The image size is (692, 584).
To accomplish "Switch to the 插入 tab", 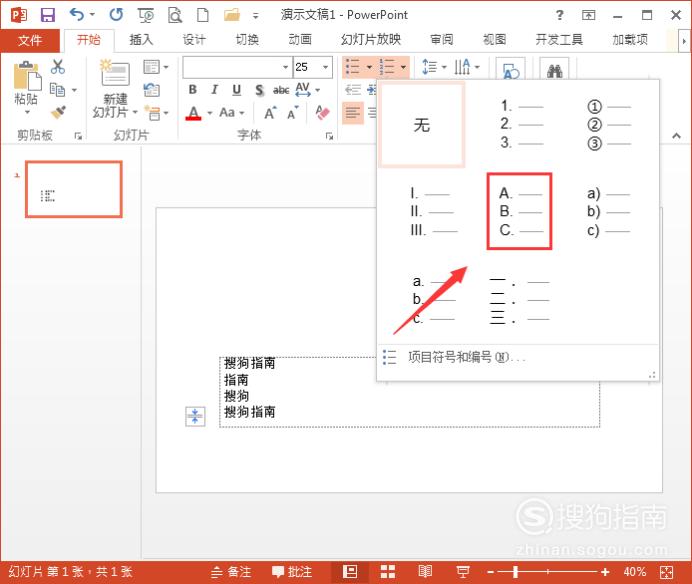I will [x=141, y=40].
